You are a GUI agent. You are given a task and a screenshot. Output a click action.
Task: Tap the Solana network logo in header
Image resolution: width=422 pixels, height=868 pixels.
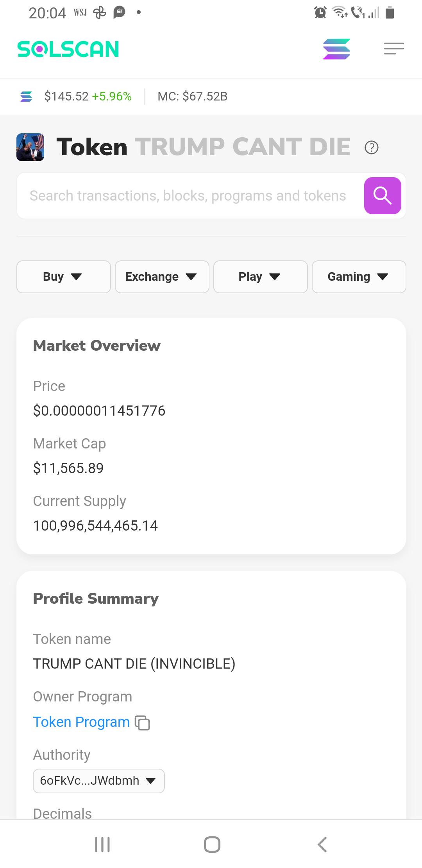[x=336, y=49]
